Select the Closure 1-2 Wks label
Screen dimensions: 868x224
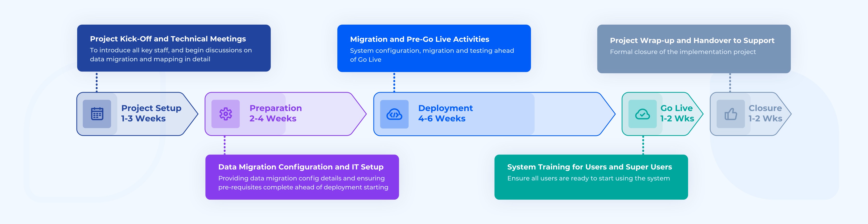765,113
